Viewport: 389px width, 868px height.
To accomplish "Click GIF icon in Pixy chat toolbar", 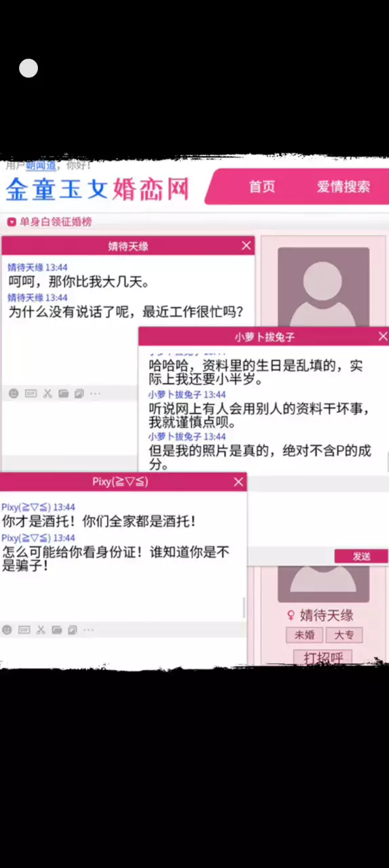I will coord(24,629).
